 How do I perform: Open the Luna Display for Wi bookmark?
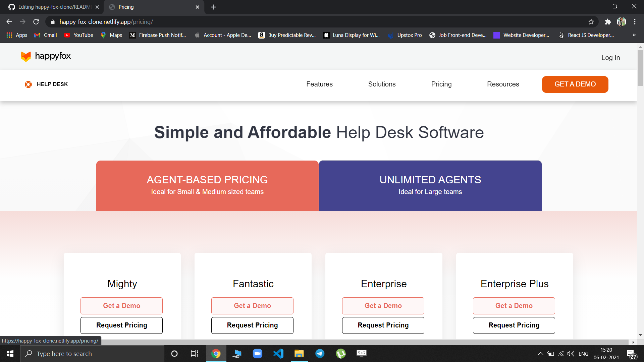pyautogui.click(x=352, y=35)
